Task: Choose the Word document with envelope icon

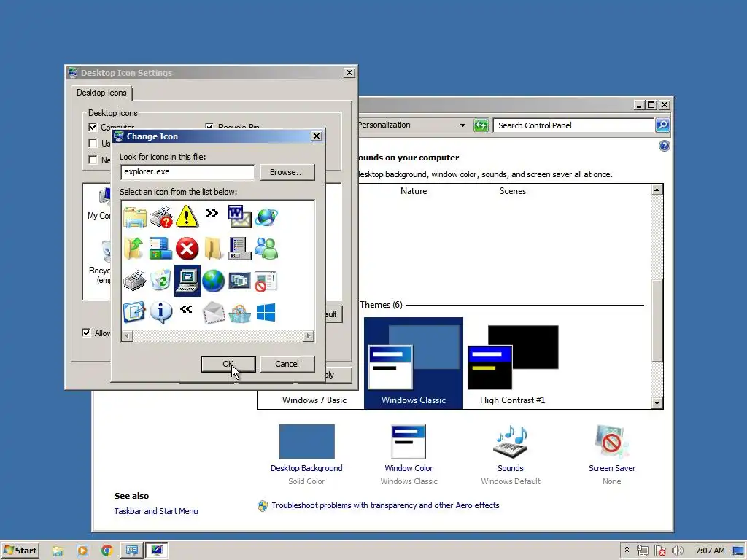Action: point(239,217)
